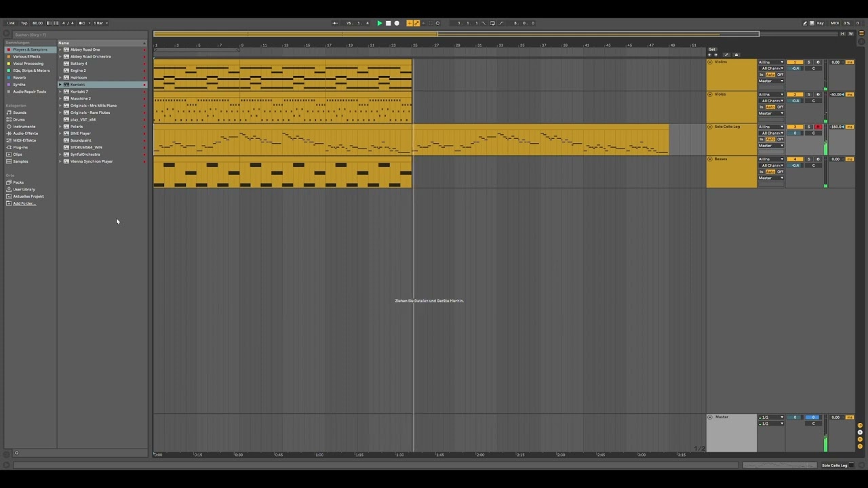
Task: Fold the Basses track
Action: (x=710, y=159)
